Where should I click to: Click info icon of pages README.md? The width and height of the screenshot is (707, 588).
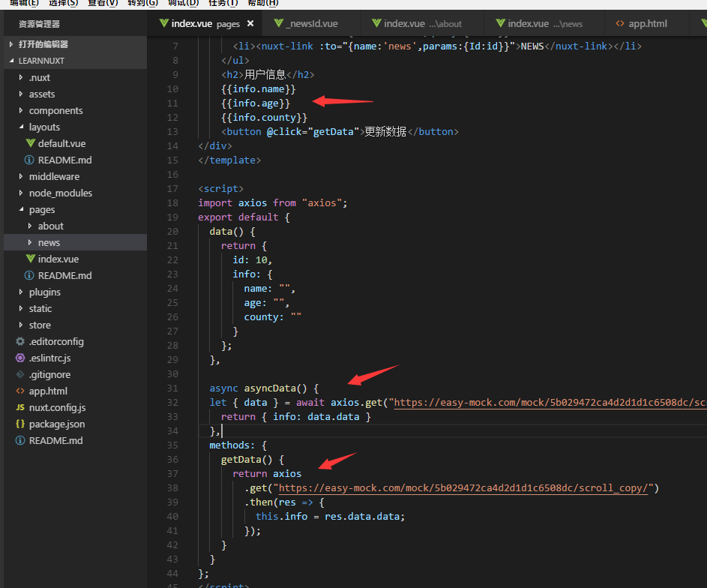(28, 275)
